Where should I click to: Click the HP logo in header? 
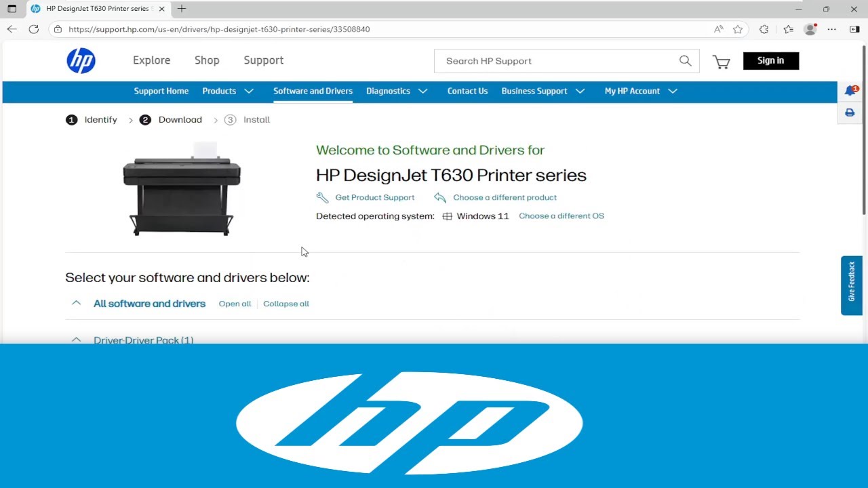tap(81, 61)
